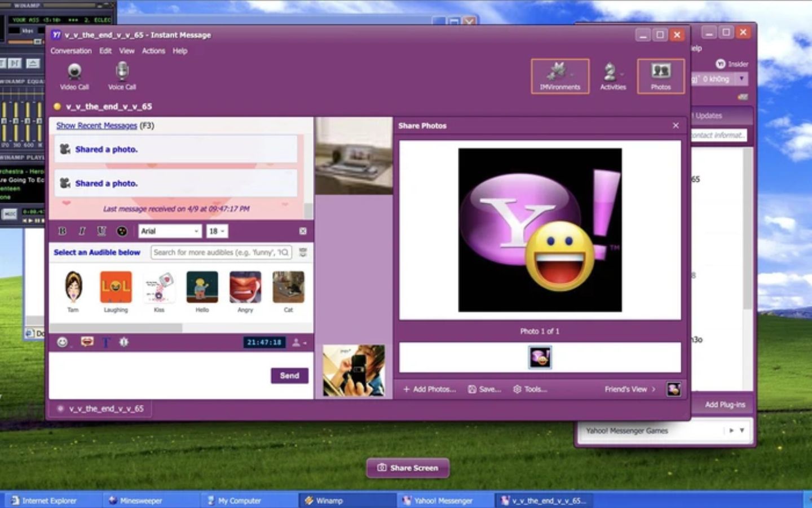Screen dimensions: 812x508
Task: Toggle bold text formatting
Action: [x=62, y=231]
